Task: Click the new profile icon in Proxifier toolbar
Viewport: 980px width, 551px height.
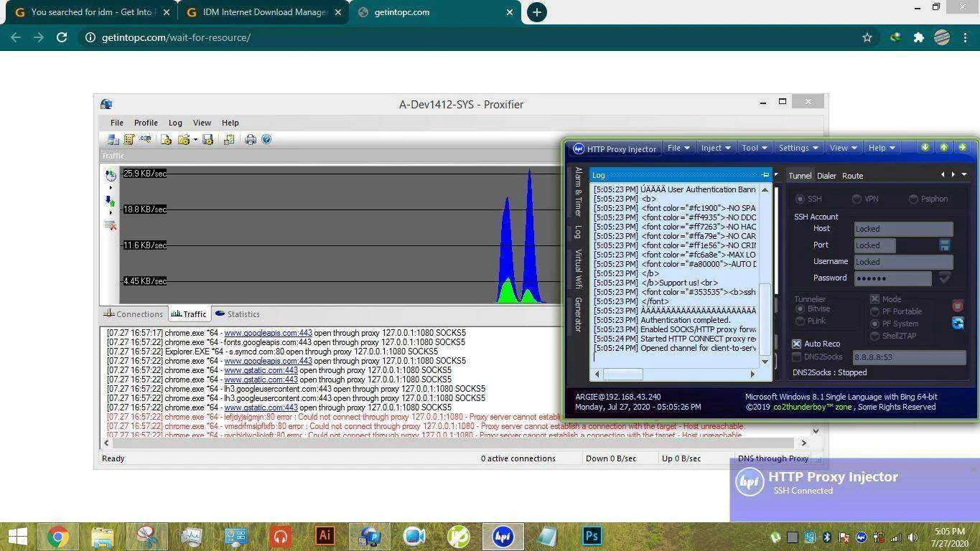Action: [x=166, y=140]
